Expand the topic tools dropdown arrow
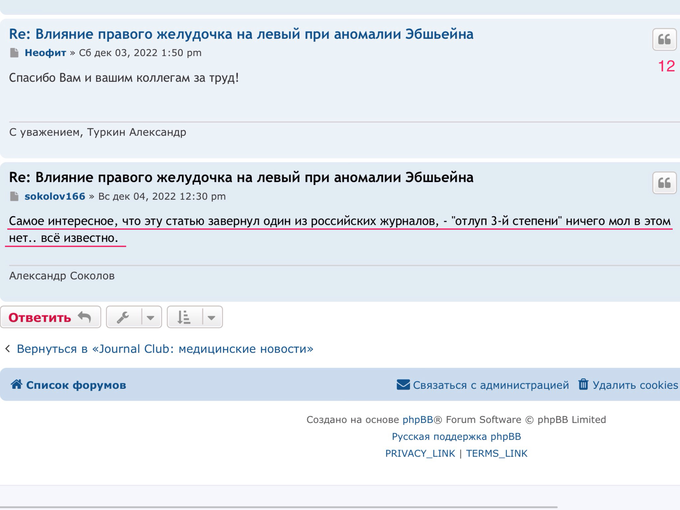Image resolution: width=680 pixels, height=510 pixels. 150,317
